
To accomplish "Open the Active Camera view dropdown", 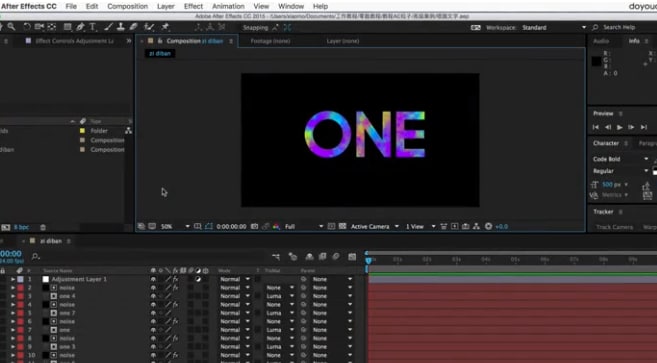I will (375, 226).
